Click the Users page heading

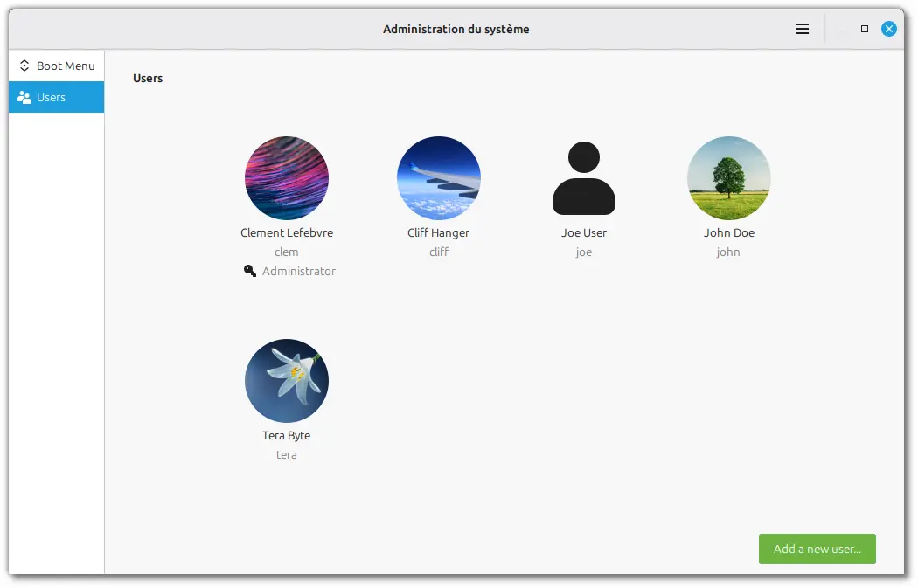(148, 79)
